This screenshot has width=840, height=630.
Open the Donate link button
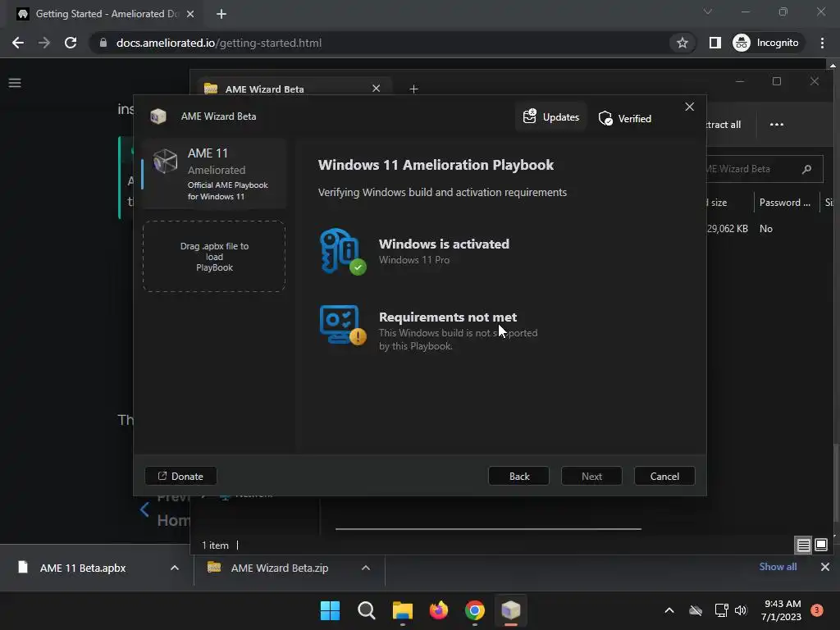pos(180,476)
